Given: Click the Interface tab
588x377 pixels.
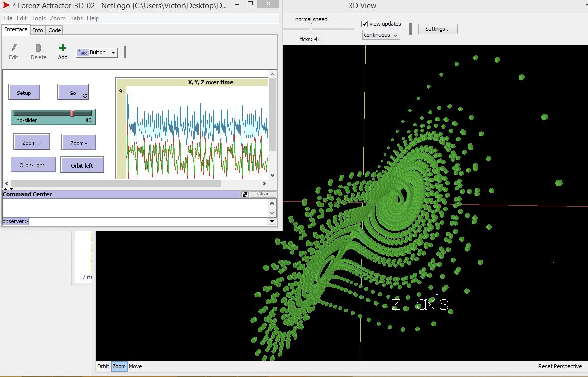Looking at the screenshot, I should click(16, 29).
